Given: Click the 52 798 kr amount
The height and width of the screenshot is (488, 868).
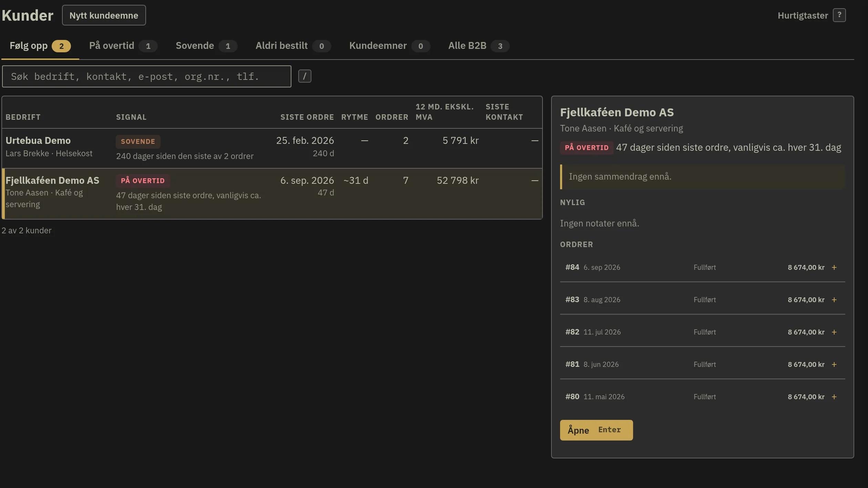Looking at the screenshot, I should (458, 180).
